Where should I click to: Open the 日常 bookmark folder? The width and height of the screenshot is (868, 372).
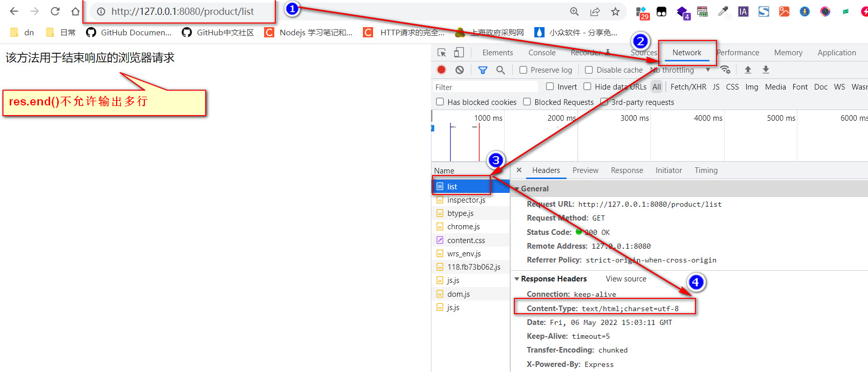(60, 32)
